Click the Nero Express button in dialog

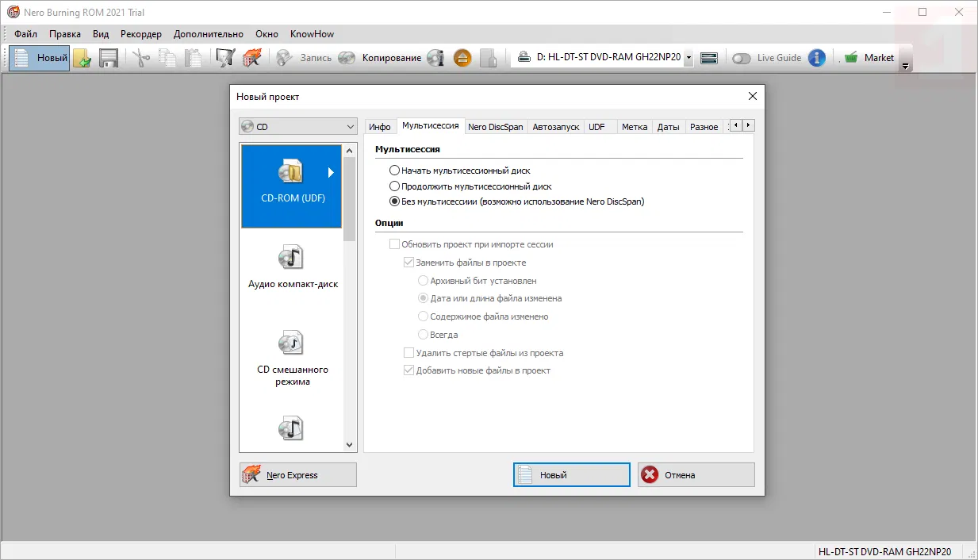[298, 475]
